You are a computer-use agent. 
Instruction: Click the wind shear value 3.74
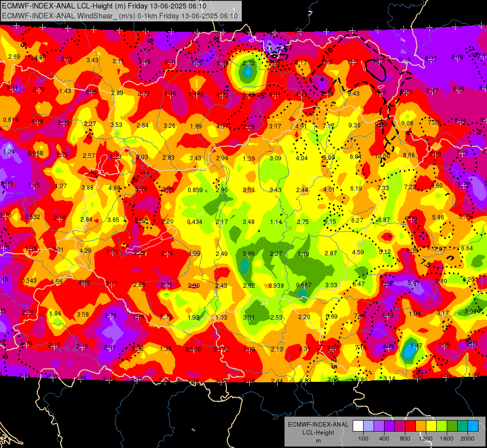[110, 315]
